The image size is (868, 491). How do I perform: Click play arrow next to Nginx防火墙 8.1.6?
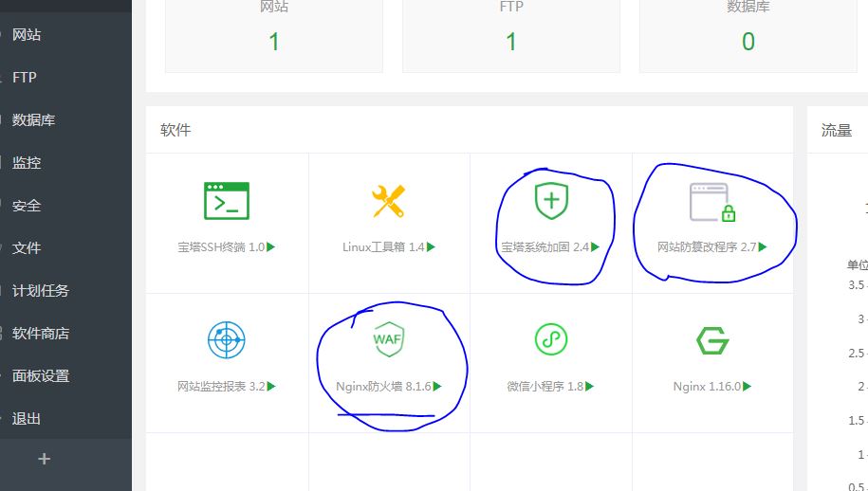pyautogui.click(x=437, y=387)
